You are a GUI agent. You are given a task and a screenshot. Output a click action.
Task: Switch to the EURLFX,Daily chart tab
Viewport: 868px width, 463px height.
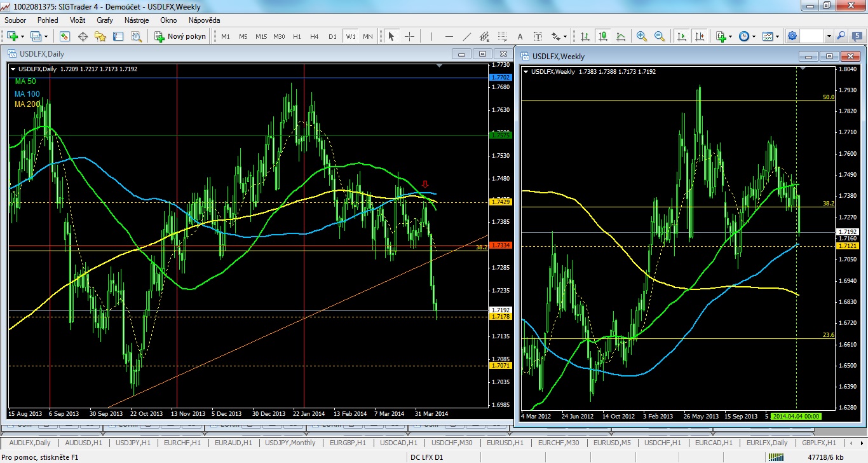tap(767, 443)
